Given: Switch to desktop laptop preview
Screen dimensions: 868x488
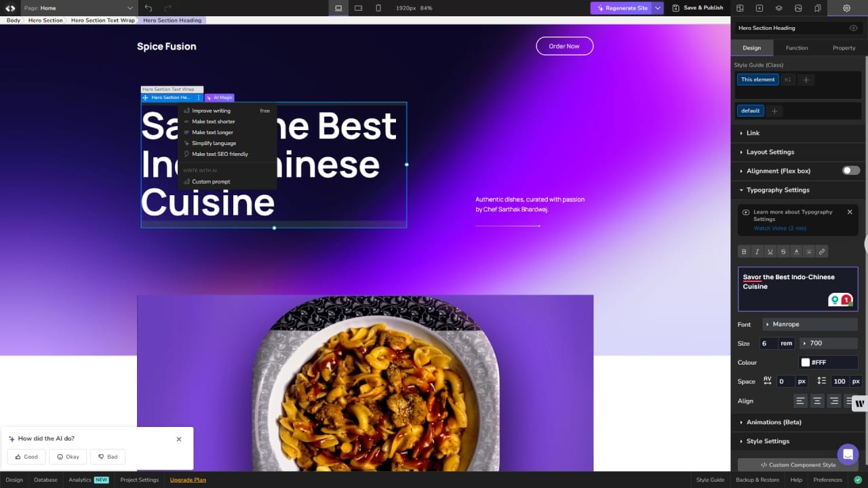Looking at the screenshot, I should [338, 8].
